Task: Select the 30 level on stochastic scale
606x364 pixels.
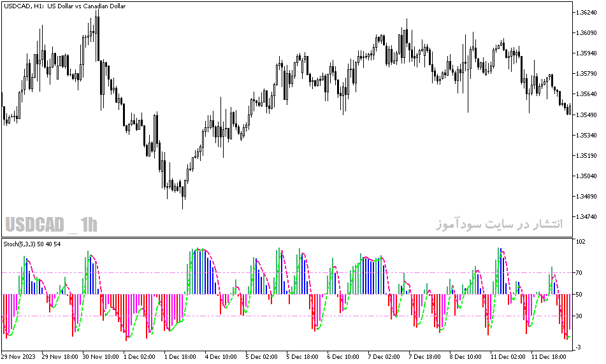Action: coord(579,316)
